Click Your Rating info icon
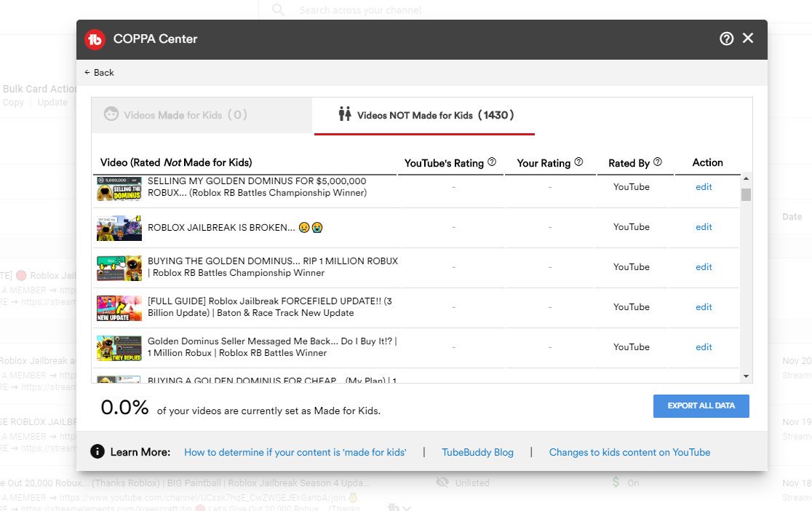Image resolution: width=812 pixels, height=511 pixels. [579, 162]
